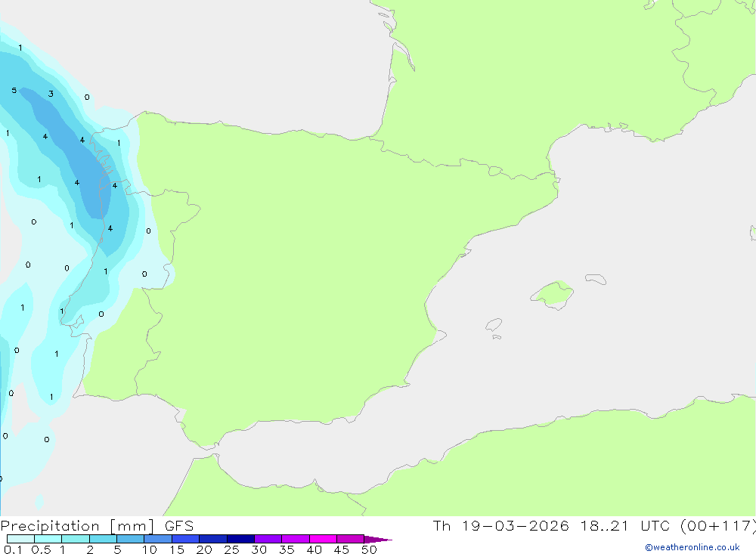756x554 pixels.
Task: Click the 1–2 mm legend color box
Action: pyautogui.click(x=76, y=539)
